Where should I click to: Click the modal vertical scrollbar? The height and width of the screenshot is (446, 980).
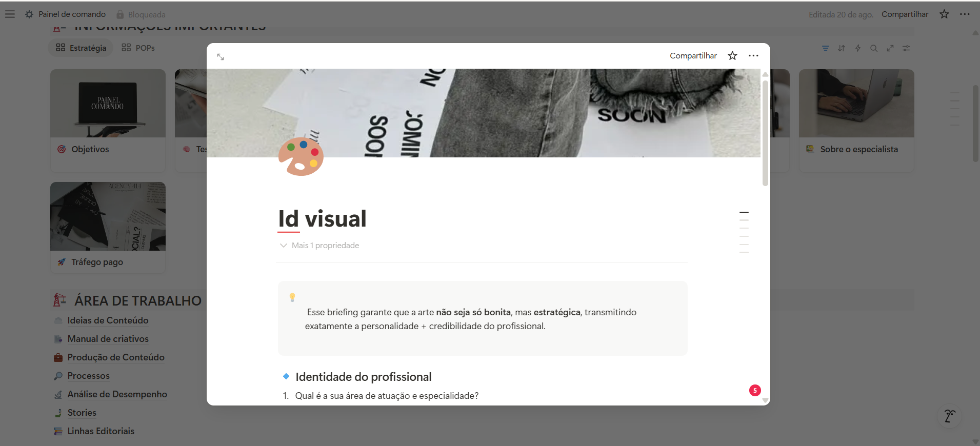pos(765,132)
